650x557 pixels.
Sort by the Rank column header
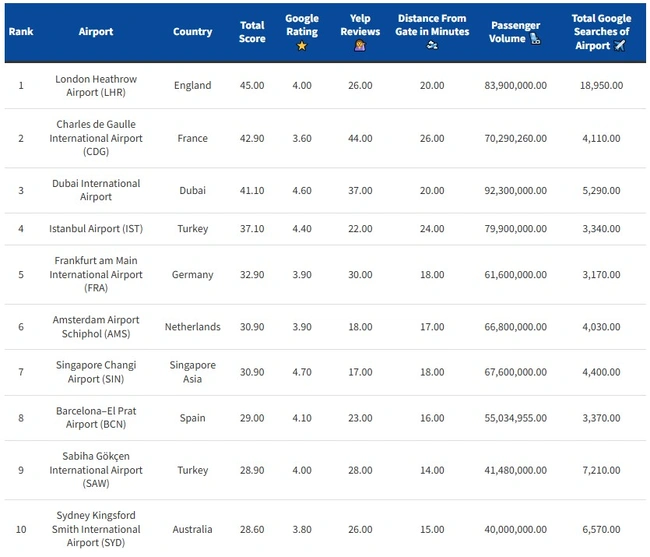coord(21,31)
